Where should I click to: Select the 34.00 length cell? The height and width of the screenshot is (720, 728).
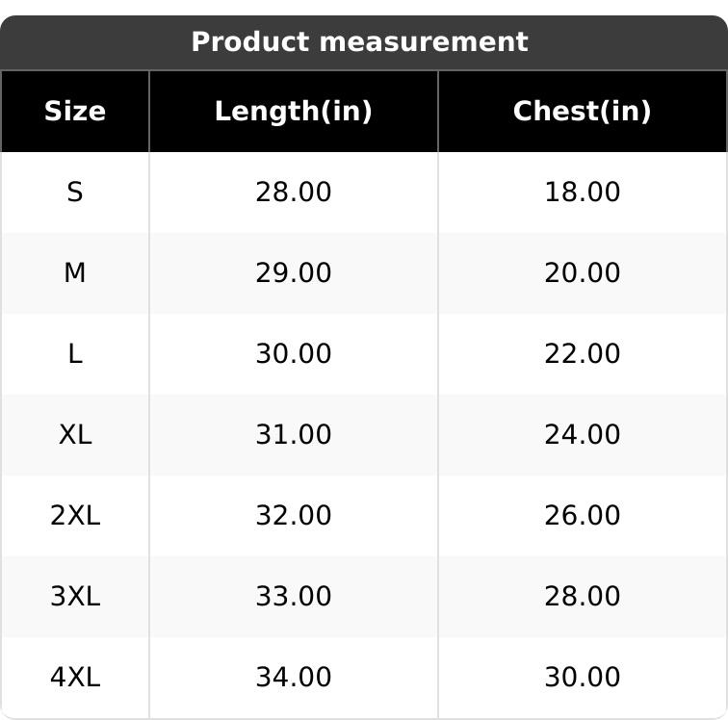(x=293, y=678)
